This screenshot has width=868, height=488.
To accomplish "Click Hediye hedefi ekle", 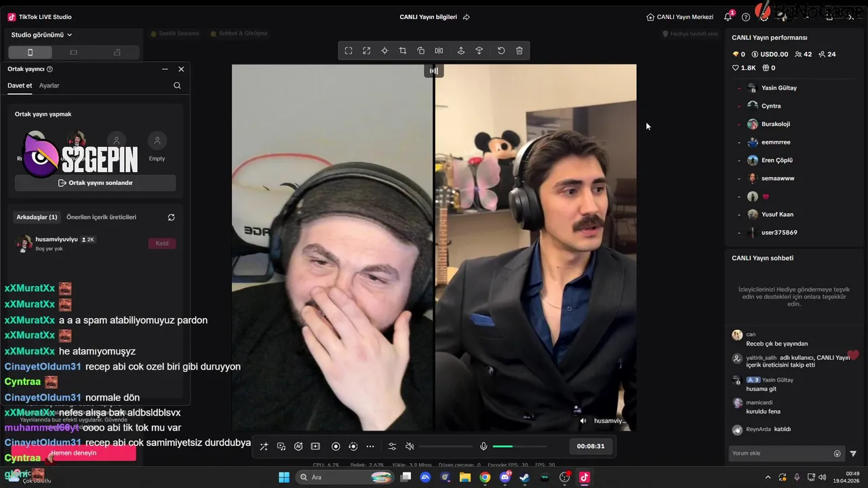I will click(x=690, y=33).
